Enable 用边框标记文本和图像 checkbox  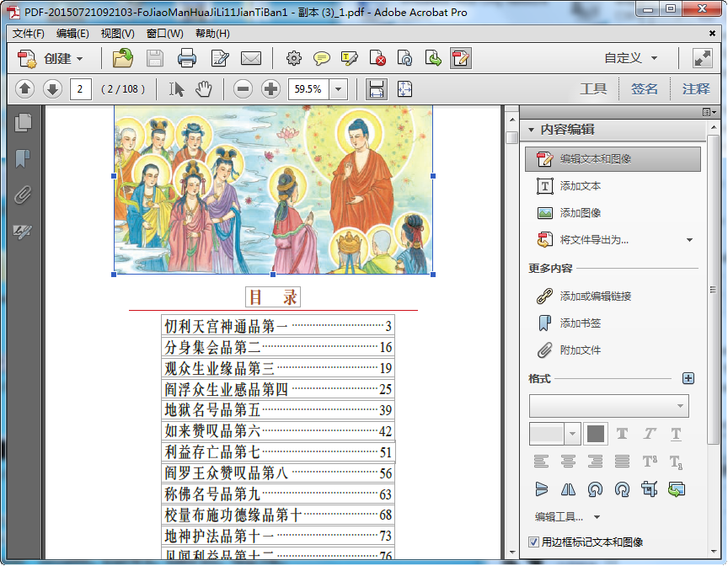[x=534, y=543]
